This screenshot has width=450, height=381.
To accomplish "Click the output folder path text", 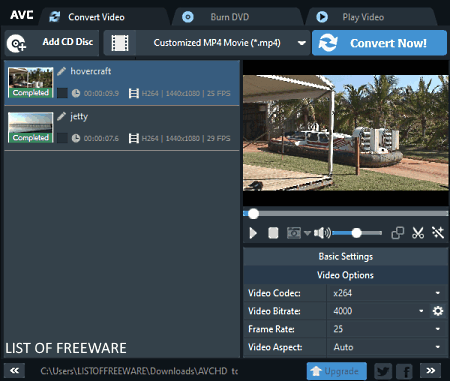I will click(139, 371).
